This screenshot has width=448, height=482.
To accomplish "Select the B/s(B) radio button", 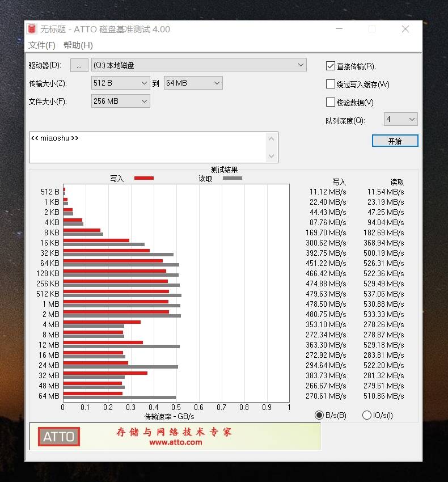I will click(319, 415).
